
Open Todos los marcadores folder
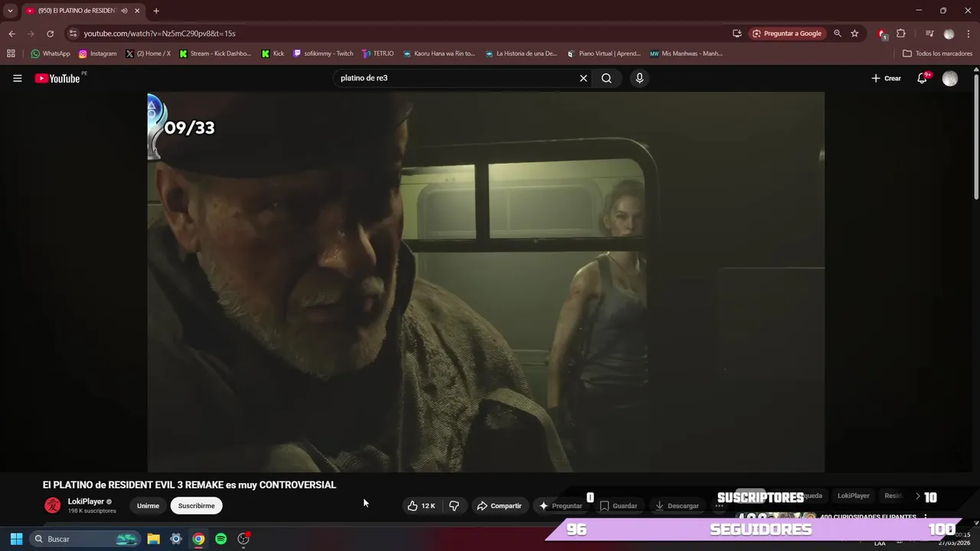click(938, 54)
